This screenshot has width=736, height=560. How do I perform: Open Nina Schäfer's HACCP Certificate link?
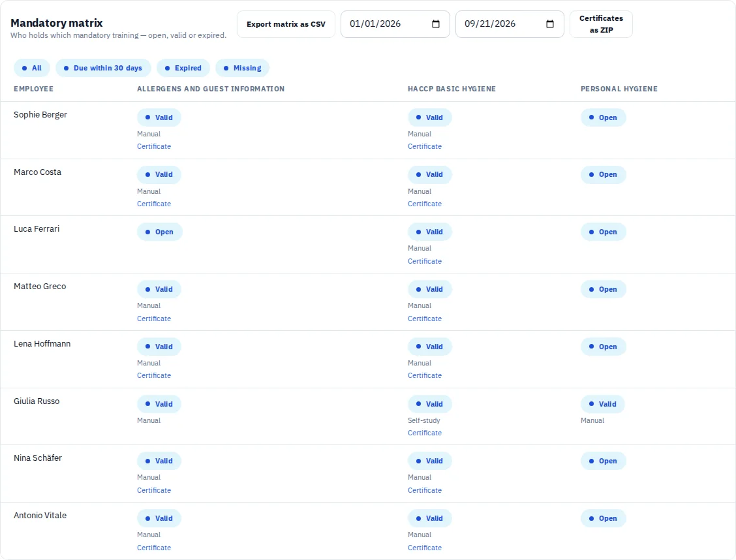point(424,490)
